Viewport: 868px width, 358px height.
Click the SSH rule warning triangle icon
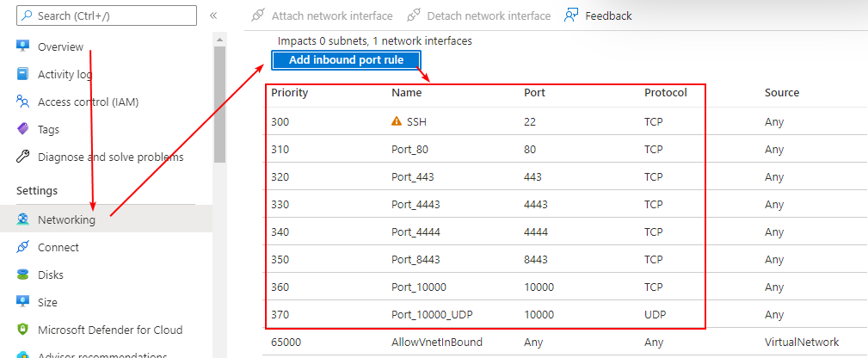(397, 121)
